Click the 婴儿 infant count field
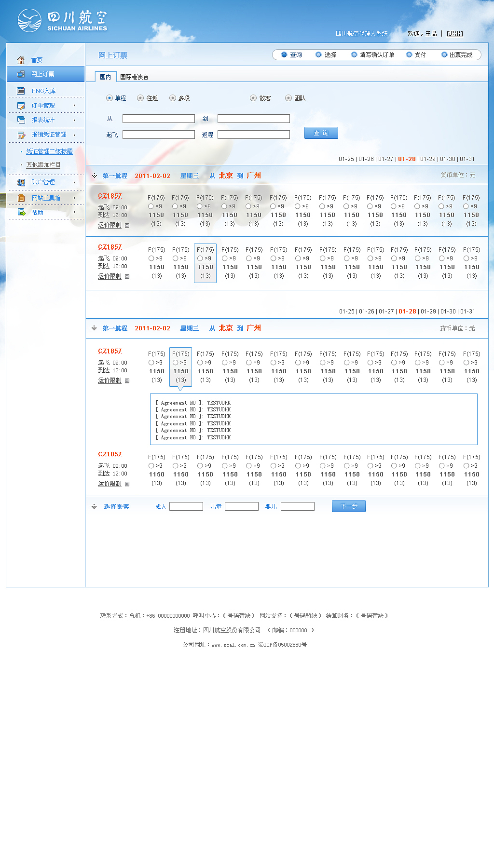Viewport: 494px width, 868px height. [298, 506]
